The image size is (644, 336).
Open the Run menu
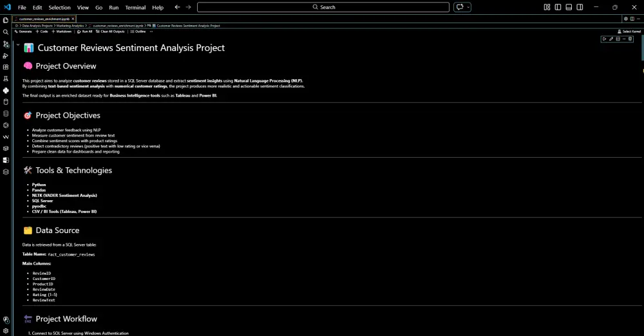click(x=114, y=7)
